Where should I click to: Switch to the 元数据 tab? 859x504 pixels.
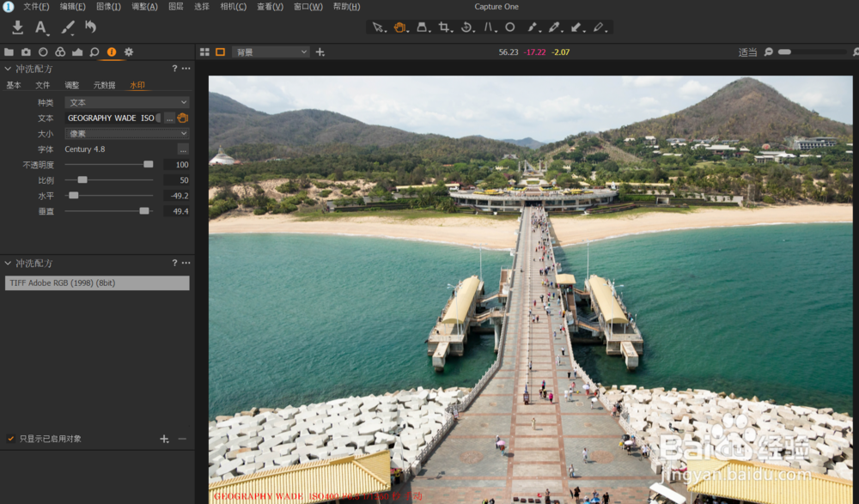(104, 86)
